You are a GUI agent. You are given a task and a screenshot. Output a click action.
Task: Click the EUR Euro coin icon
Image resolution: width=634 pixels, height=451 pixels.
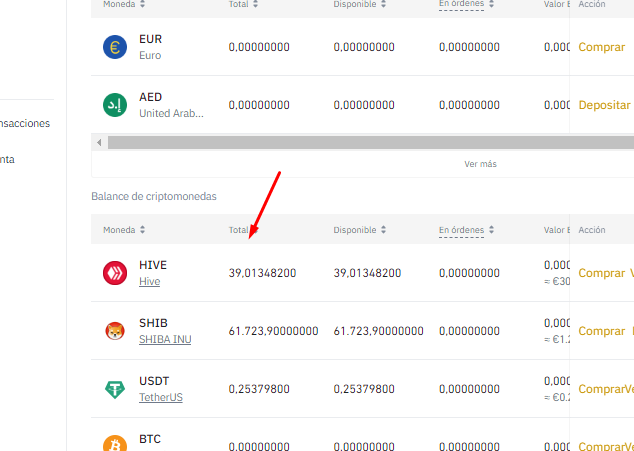115,47
